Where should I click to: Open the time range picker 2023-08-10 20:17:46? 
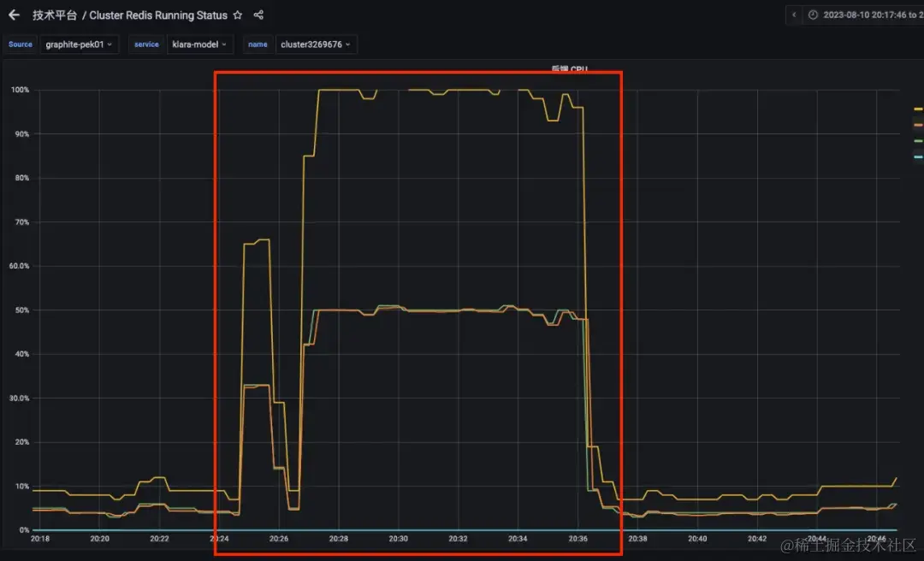pyautogui.click(x=864, y=15)
